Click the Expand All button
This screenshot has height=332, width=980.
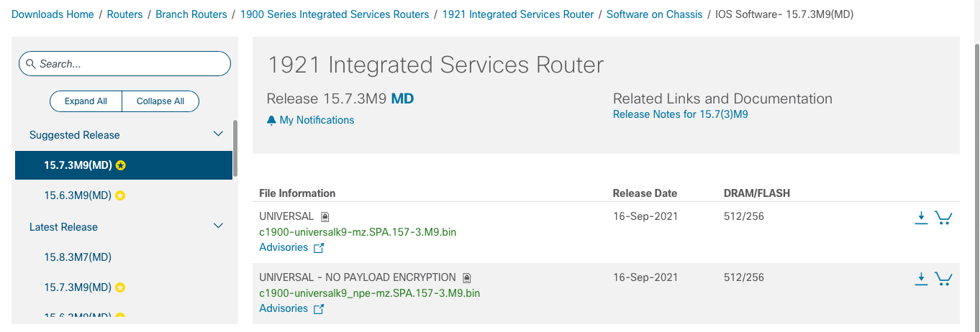coord(86,101)
